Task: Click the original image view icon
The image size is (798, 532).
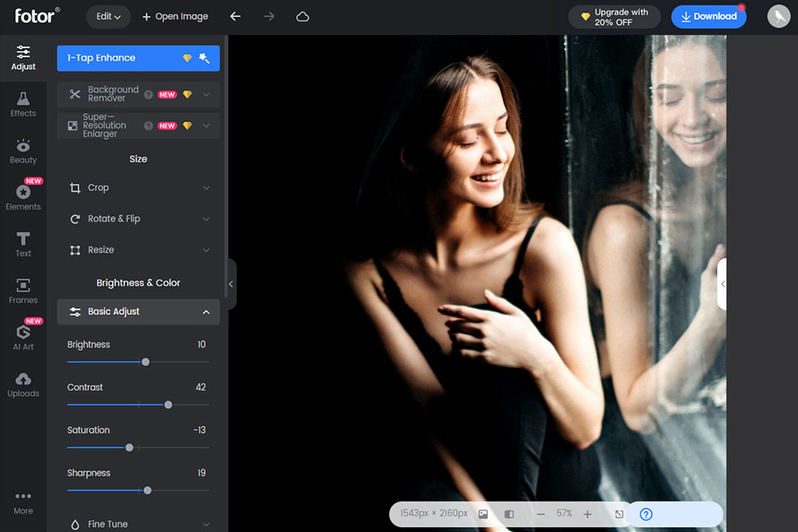Action: (x=483, y=515)
